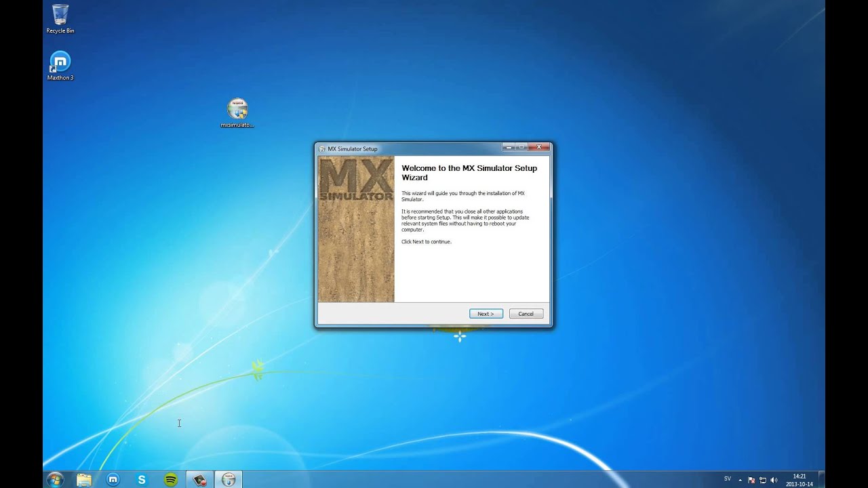Image resolution: width=868 pixels, height=488 pixels.
Task: Open the Action Center flag icon
Action: click(x=751, y=480)
